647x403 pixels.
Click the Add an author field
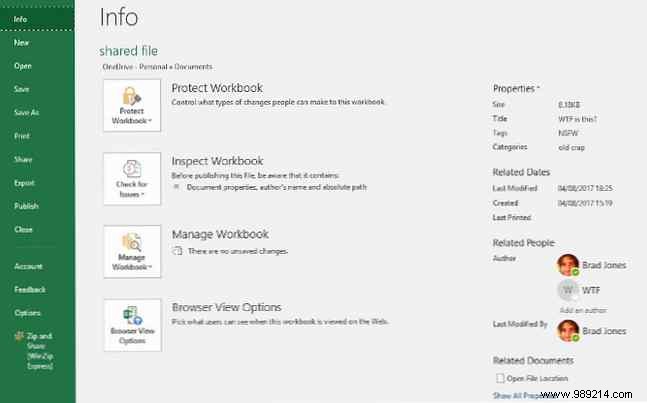(583, 310)
